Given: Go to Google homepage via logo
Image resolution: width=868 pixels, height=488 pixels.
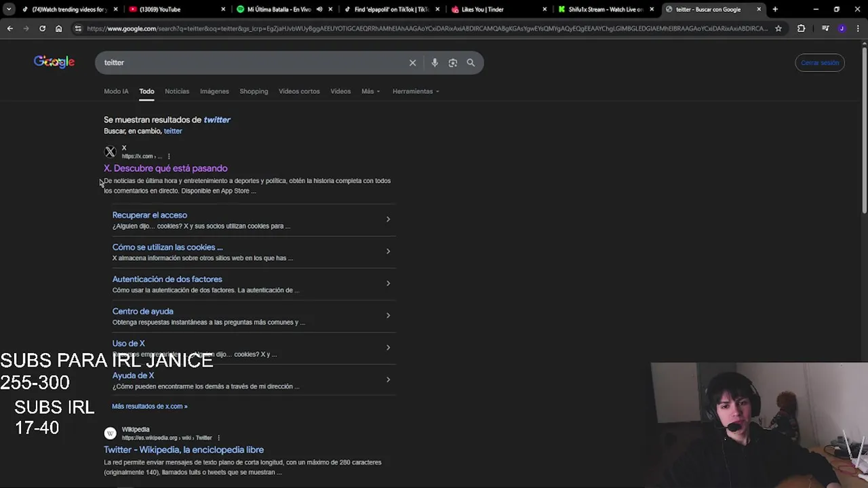Looking at the screenshot, I should 54,62.
